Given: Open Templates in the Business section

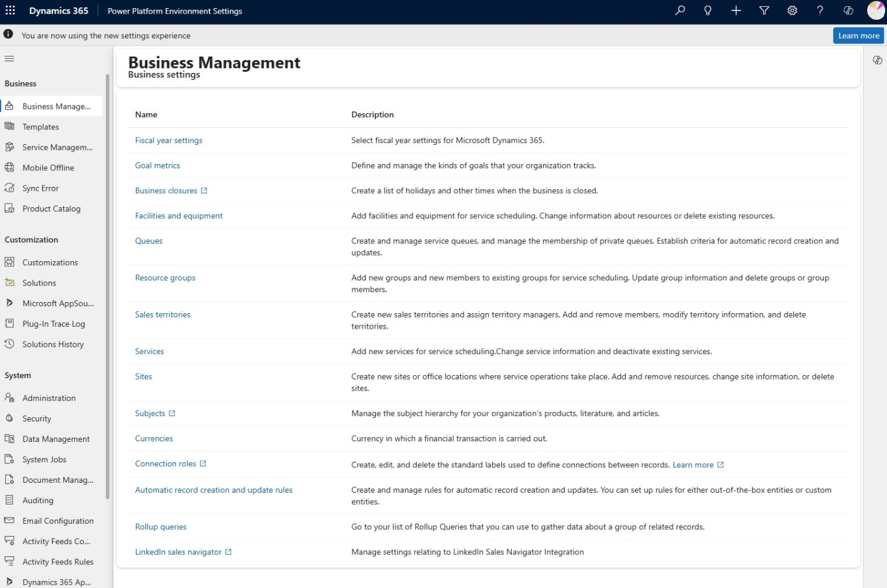Looking at the screenshot, I should pos(41,126).
